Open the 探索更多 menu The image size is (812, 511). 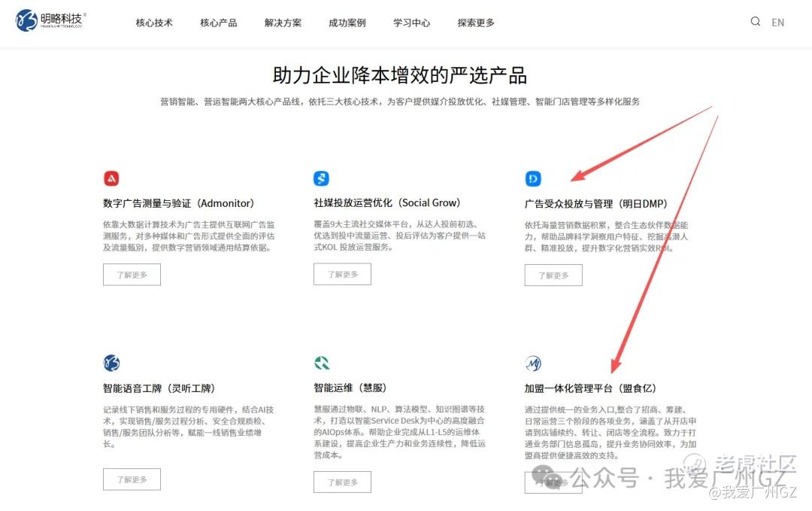[476, 23]
